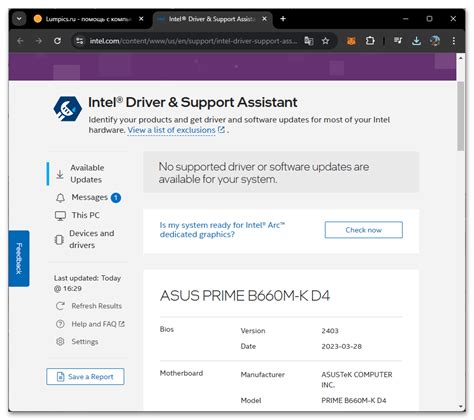View site information icon in address bar
The image size is (474, 420).
click(x=79, y=41)
